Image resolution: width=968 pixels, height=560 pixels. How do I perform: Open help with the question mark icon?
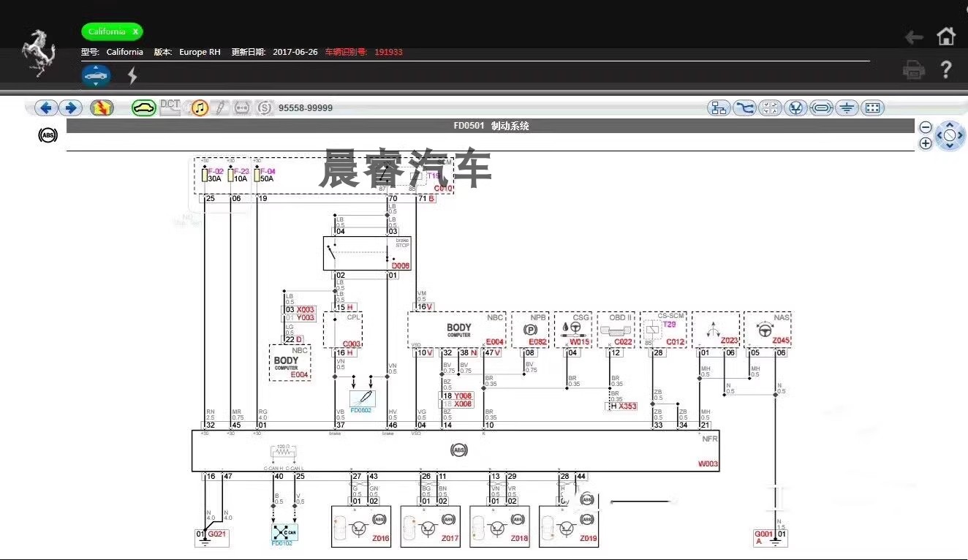coord(946,70)
